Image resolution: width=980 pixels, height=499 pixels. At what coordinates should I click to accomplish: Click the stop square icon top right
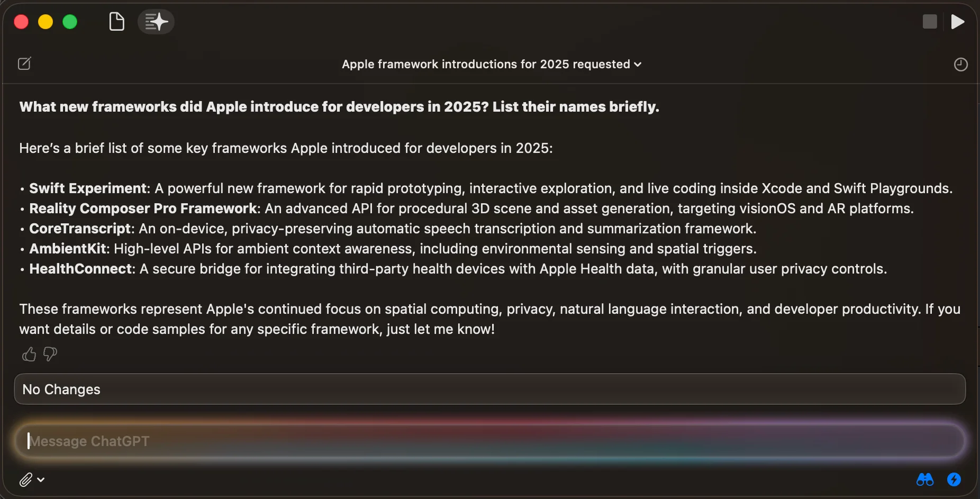click(930, 21)
